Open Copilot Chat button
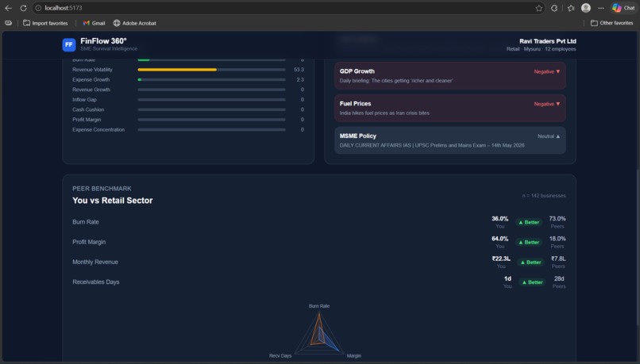This screenshot has height=364, width=640. tap(624, 8)
